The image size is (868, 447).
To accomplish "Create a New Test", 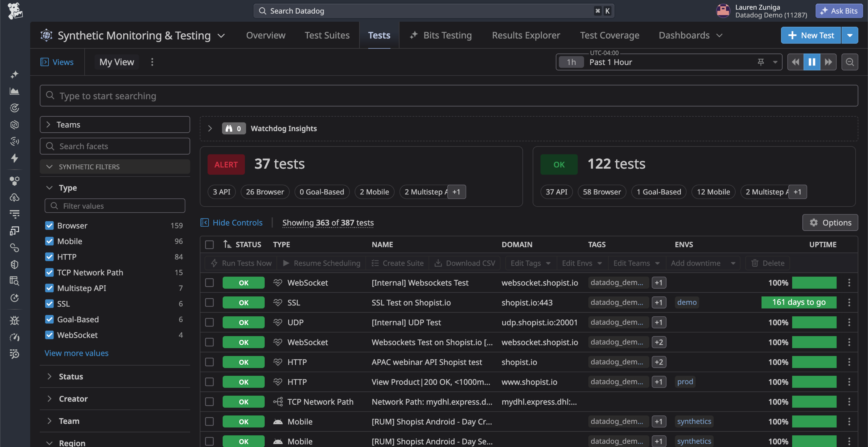I will pos(811,35).
